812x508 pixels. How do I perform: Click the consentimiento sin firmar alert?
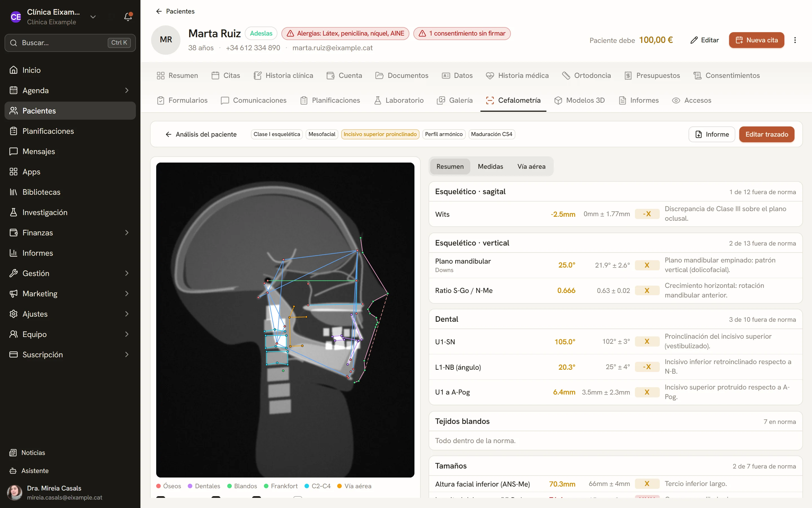click(462, 34)
